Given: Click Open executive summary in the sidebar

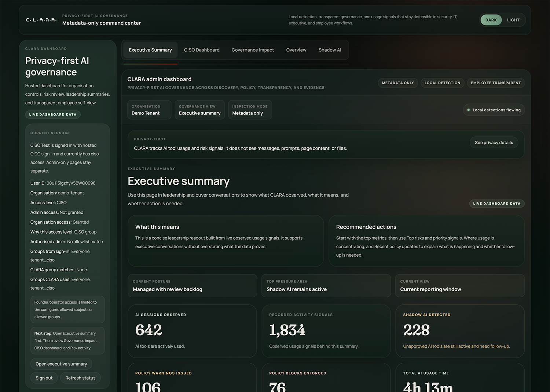Looking at the screenshot, I should (x=61, y=363).
